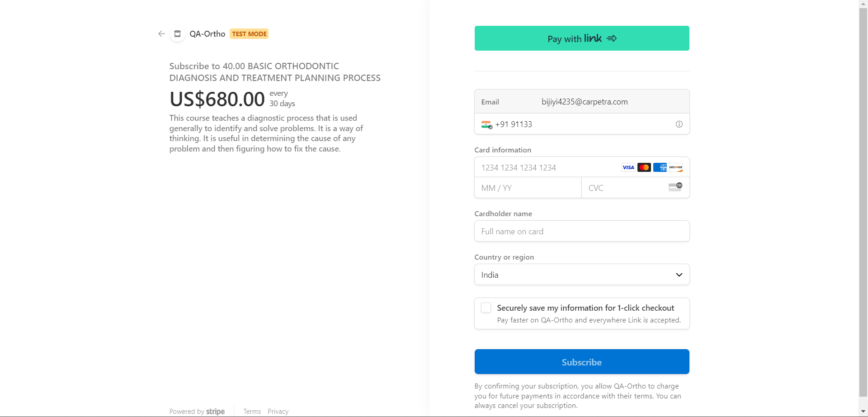
Task: Click the QA-Ortho storefront icon
Action: click(x=177, y=34)
